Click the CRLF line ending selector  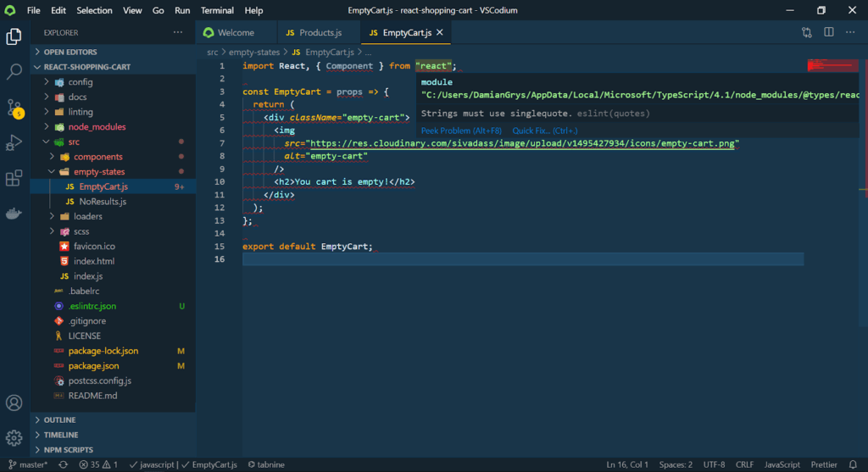745,464
